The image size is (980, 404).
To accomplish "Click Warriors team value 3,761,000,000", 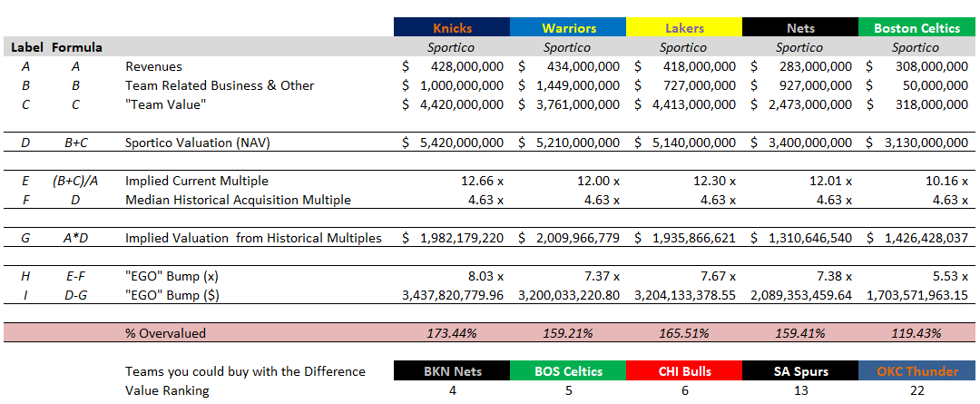I will coord(578,105).
